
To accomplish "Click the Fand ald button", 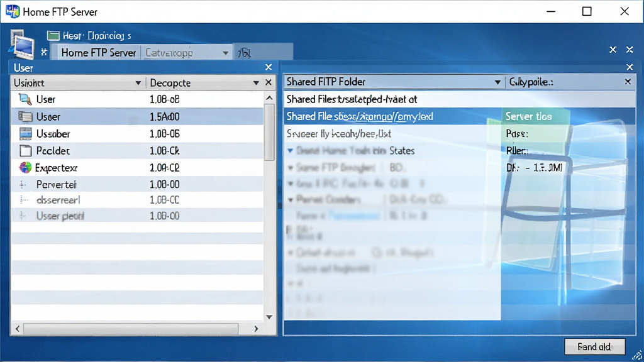I will tap(595, 347).
